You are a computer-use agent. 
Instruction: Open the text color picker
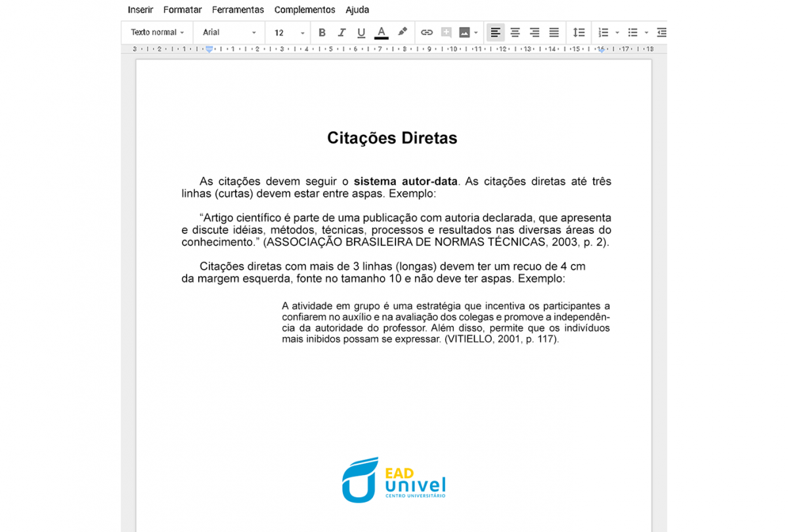pyautogui.click(x=381, y=33)
